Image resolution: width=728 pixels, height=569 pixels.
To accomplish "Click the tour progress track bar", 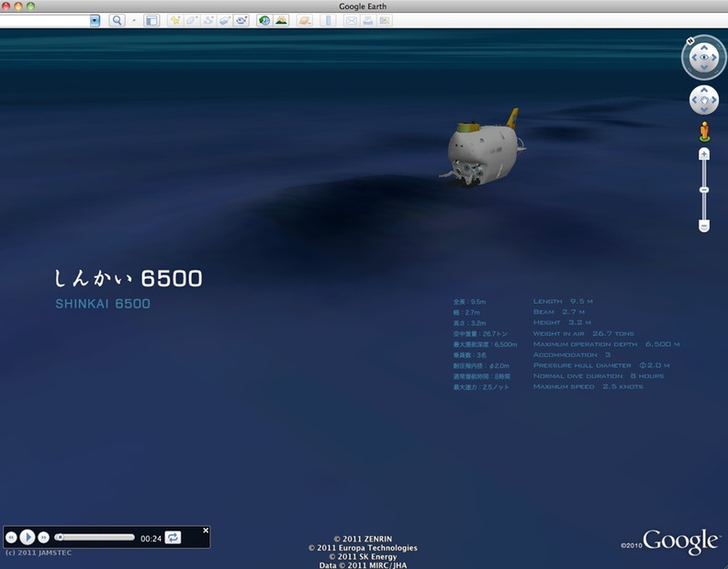I will (x=95, y=538).
